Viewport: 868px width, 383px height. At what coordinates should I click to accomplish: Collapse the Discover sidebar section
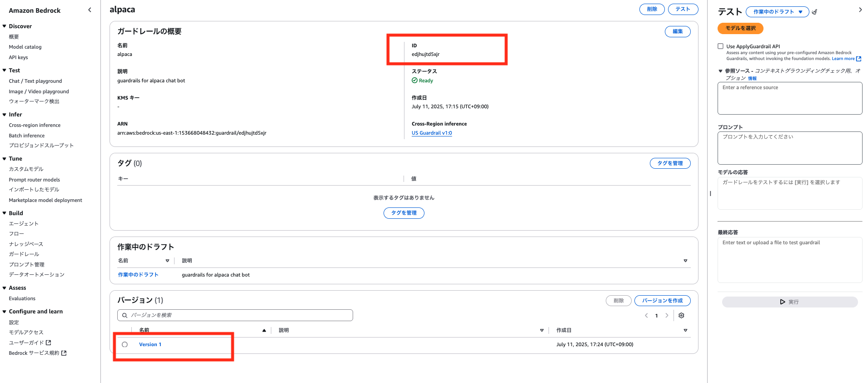pyautogui.click(x=5, y=26)
